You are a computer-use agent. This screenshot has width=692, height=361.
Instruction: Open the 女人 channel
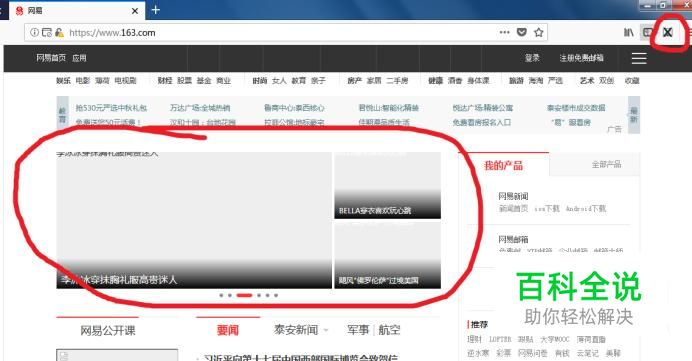click(x=279, y=81)
